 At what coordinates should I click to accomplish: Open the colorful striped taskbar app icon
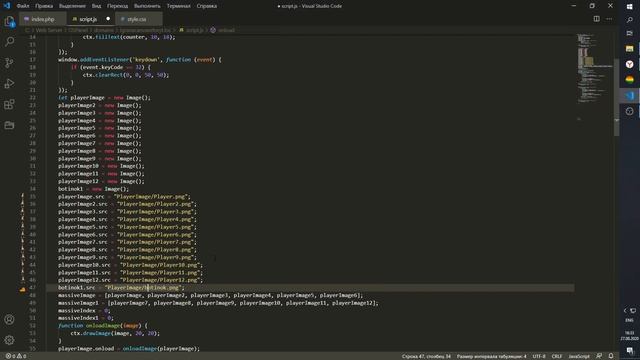click(629, 80)
